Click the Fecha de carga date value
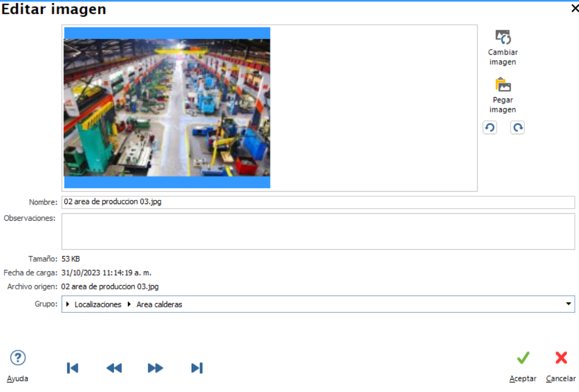This screenshot has width=579, height=392. click(106, 273)
